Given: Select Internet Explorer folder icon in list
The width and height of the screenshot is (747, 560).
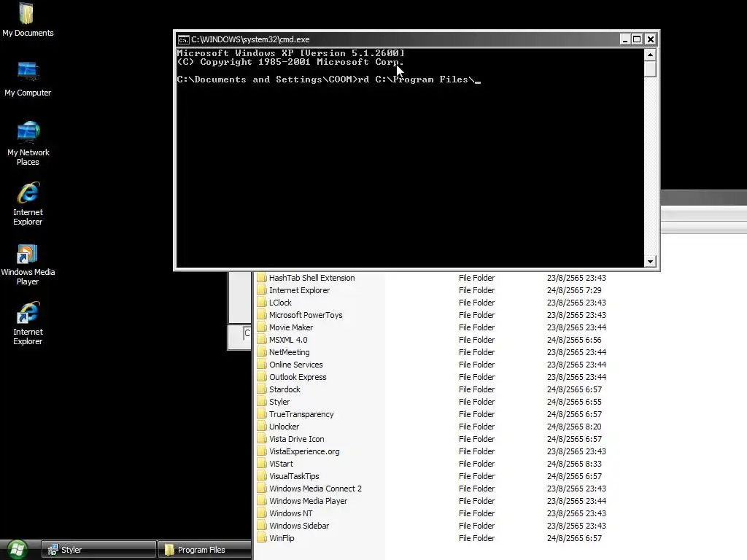Looking at the screenshot, I should coord(262,290).
